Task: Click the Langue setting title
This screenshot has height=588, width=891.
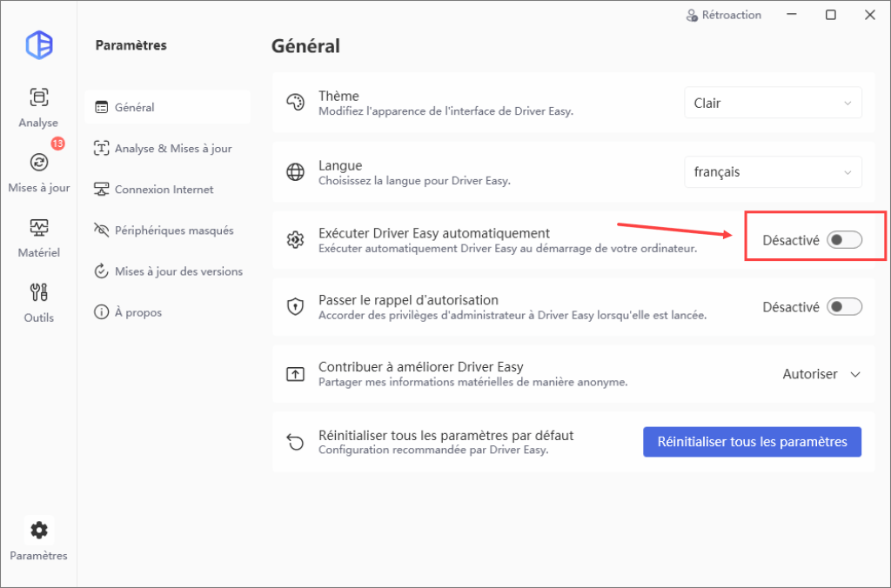Action: 340,165
